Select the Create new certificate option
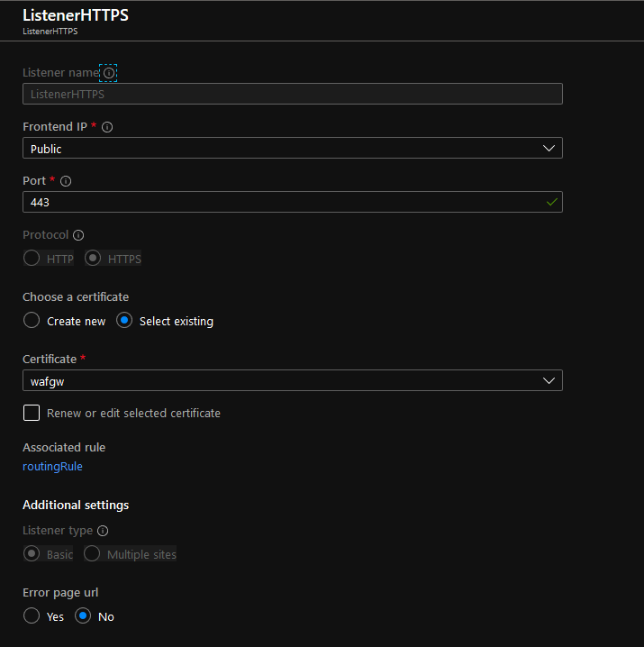The height and width of the screenshot is (647, 644). [x=32, y=321]
